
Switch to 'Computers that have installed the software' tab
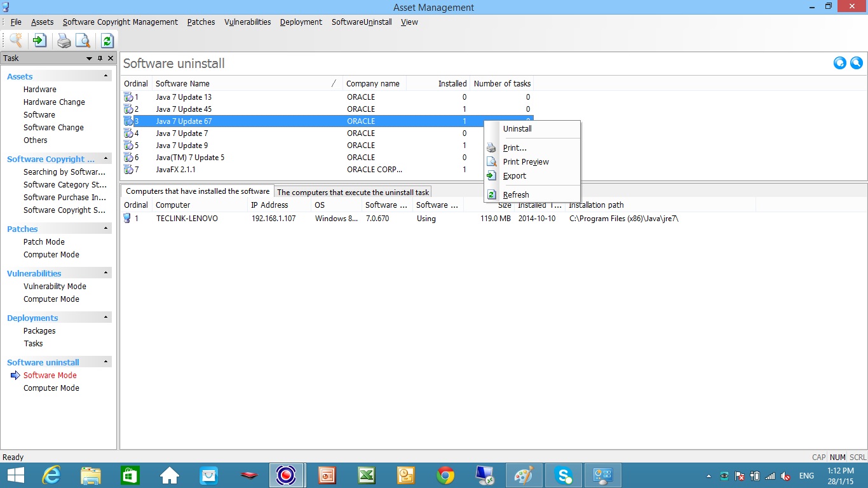pyautogui.click(x=198, y=191)
